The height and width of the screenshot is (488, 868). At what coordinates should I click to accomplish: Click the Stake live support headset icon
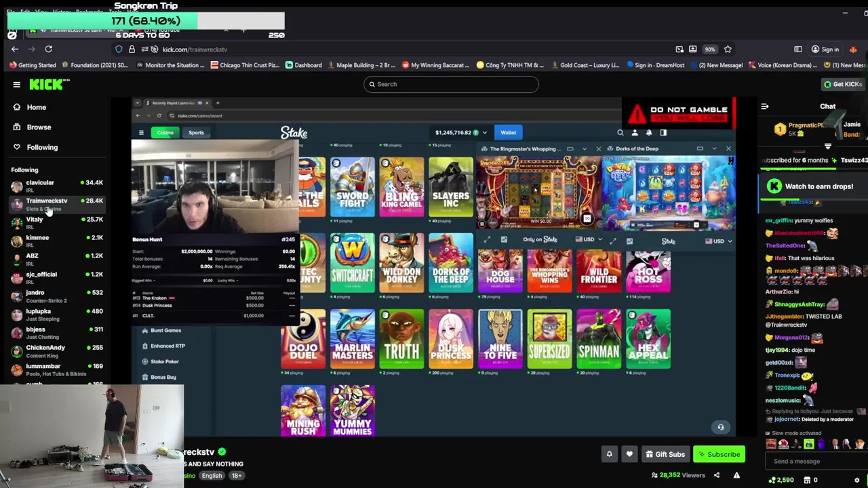click(x=721, y=427)
